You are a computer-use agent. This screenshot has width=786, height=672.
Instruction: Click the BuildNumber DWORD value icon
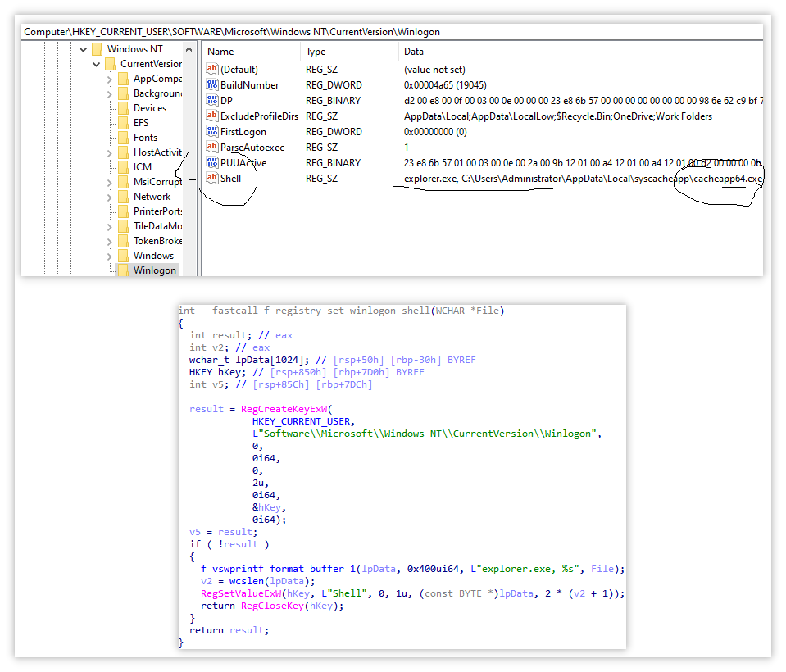pos(212,84)
